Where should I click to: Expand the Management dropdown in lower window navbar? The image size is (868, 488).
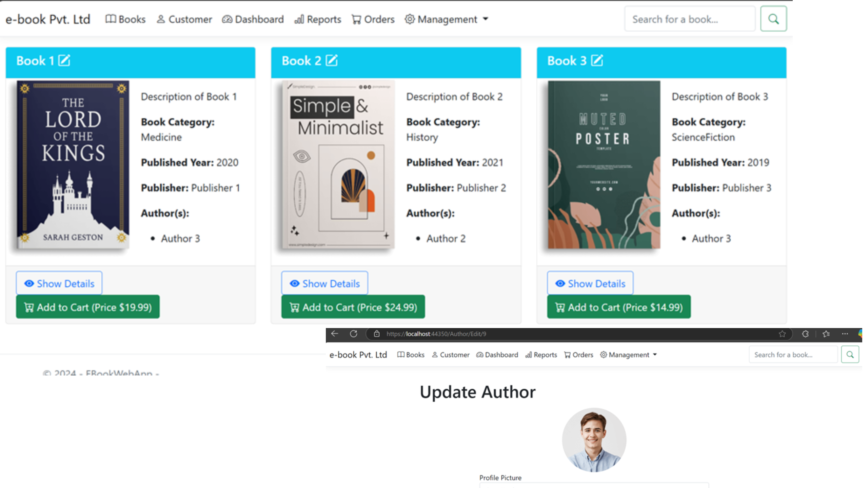(x=628, y=355)
